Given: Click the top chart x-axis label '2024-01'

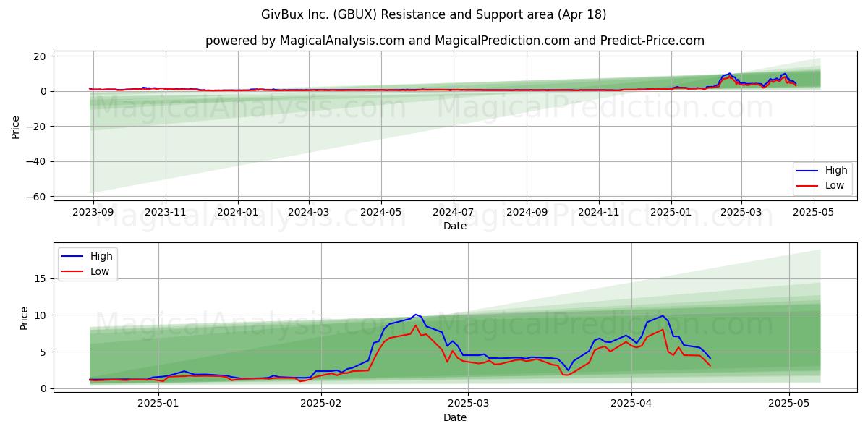Looking at the screenshot, I should click(238, 212).
